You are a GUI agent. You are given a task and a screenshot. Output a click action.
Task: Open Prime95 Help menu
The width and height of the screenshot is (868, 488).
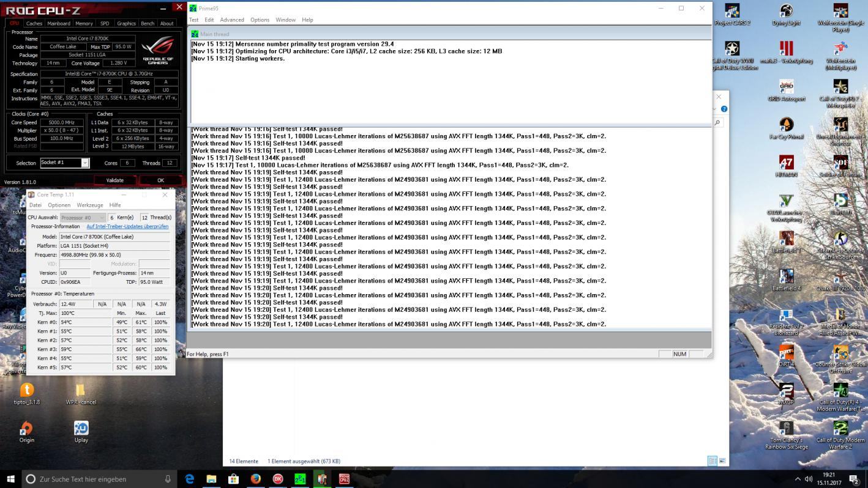point(307,20)
